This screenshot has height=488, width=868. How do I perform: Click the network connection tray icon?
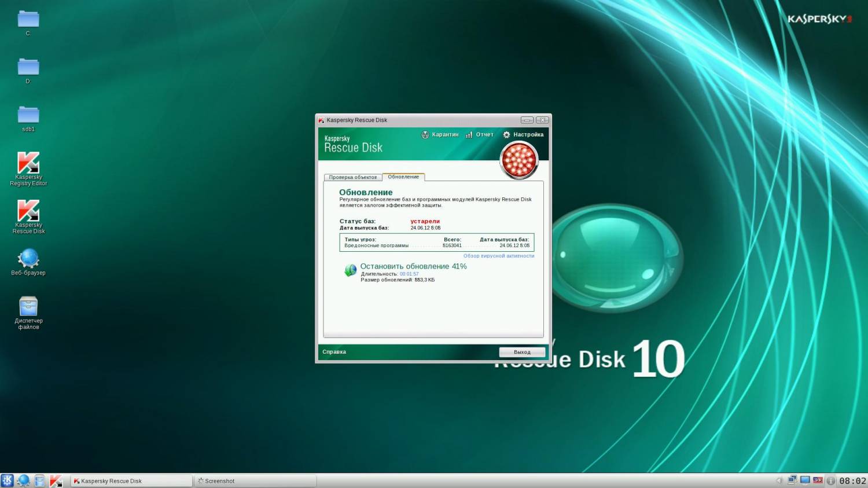click(x=792, y=480)
